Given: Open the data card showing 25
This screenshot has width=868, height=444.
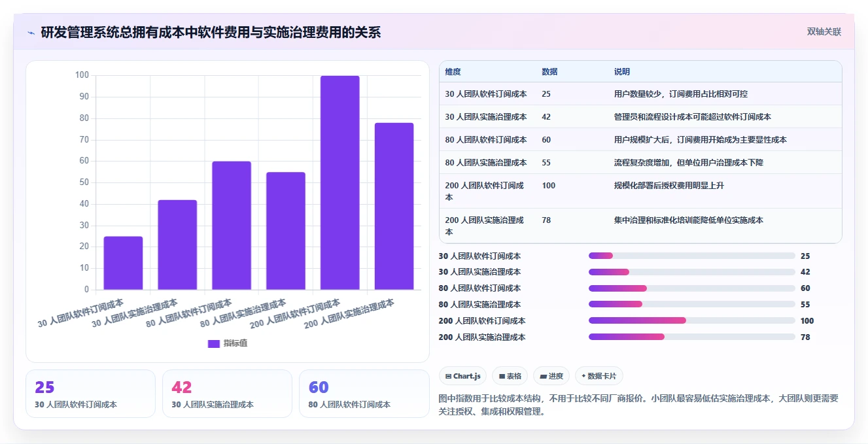Looking at the screenshot, I should [x=90, y=394].
